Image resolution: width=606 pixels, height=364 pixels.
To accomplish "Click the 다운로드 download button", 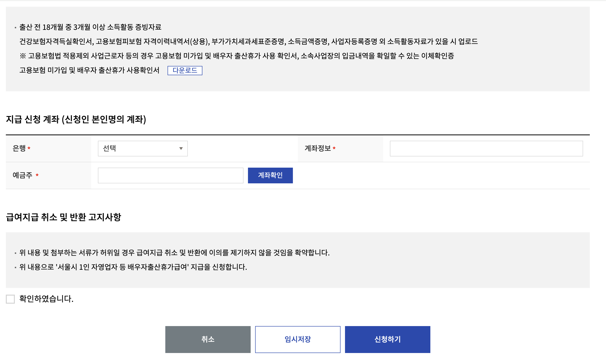I will coord(185,71).
